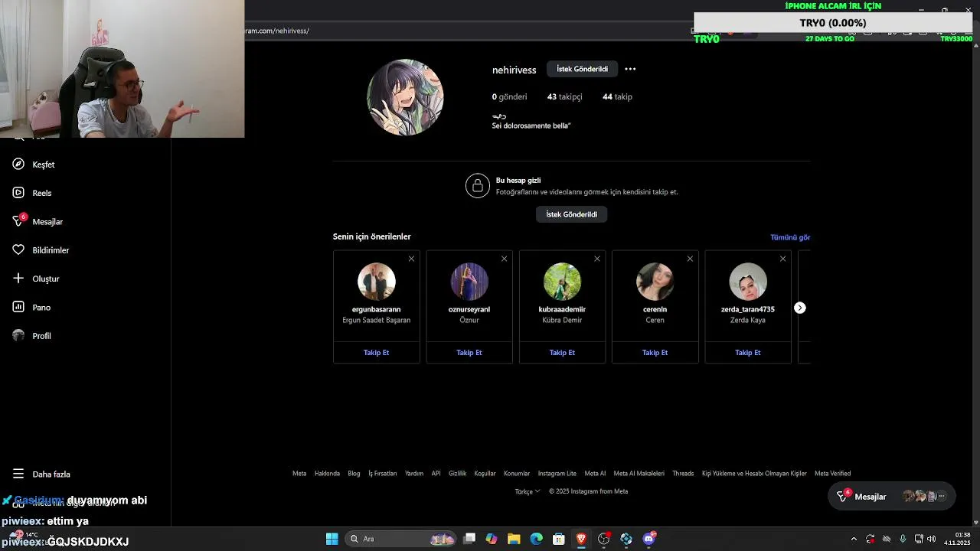
Task: Click İstek Gönderildi button under private notice
Action: coord(571,214)
